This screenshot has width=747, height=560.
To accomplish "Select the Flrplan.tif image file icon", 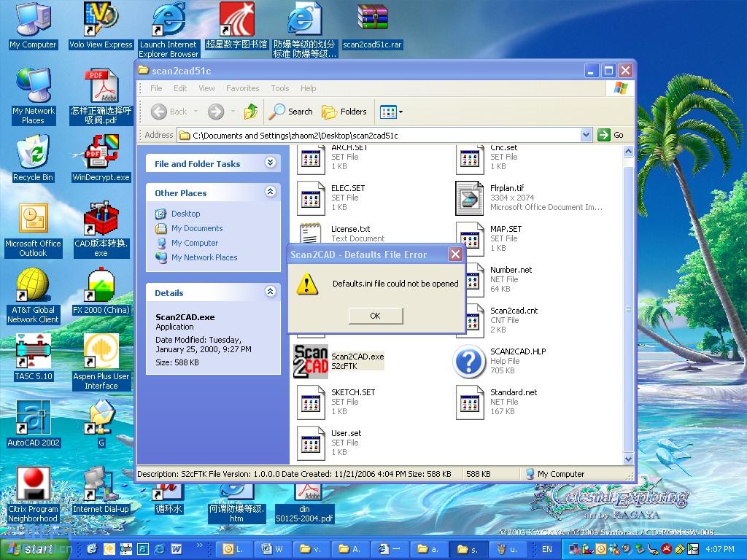I will click(469, 198).
